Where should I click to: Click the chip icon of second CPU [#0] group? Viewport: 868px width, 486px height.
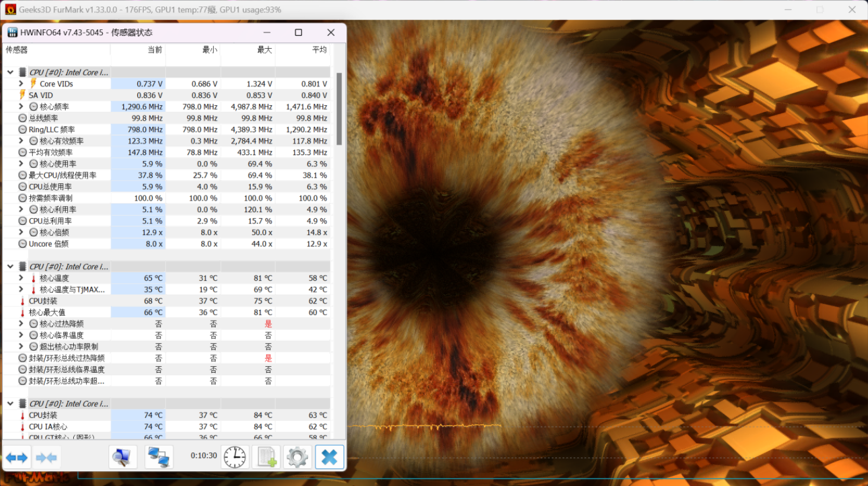point(23,266)
